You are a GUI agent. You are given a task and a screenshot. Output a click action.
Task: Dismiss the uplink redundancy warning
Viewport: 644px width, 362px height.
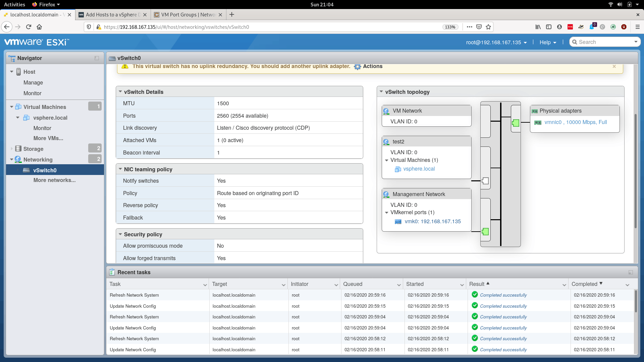[614, 66]
